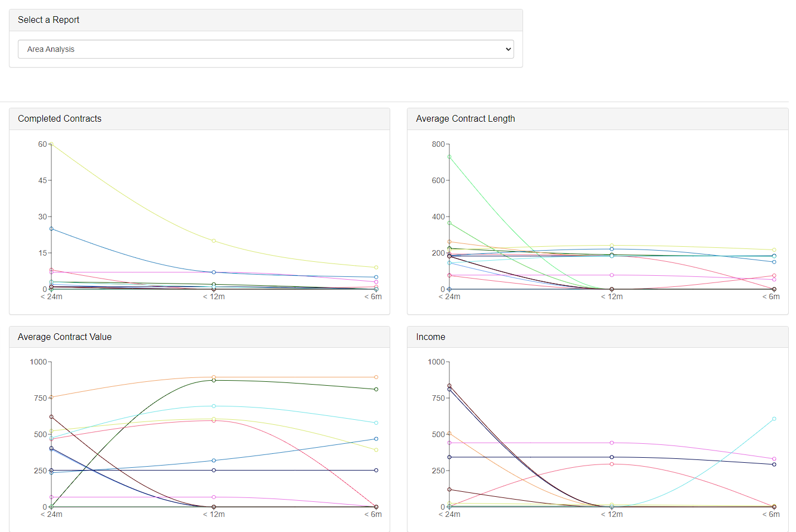
Task: Click the blue <24m point in Completed Contracts
Action: click(x=51, y=229)
